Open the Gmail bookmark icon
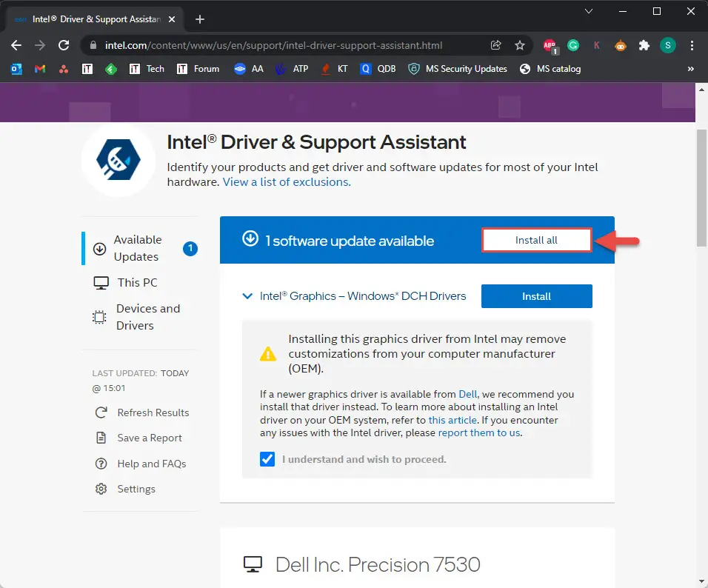The width and height of the screenshot is (708, 588). (40, 69)
